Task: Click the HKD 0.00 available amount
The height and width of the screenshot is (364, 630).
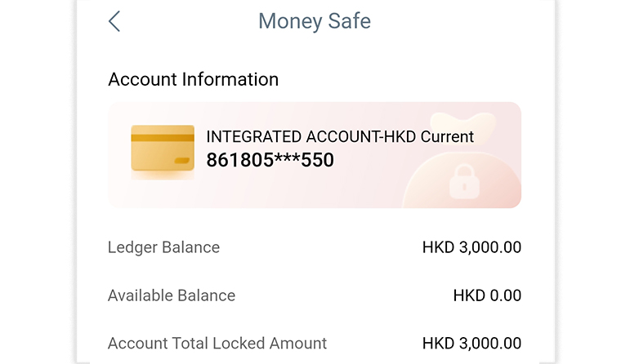Action: click(487, 295)
